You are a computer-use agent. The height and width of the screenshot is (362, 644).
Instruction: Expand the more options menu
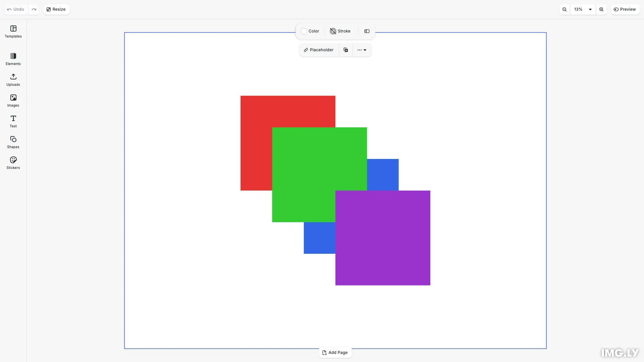362,50
